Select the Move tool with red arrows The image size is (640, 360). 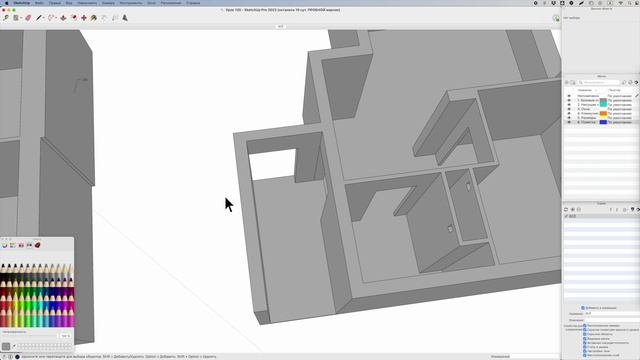pos(84,18)
